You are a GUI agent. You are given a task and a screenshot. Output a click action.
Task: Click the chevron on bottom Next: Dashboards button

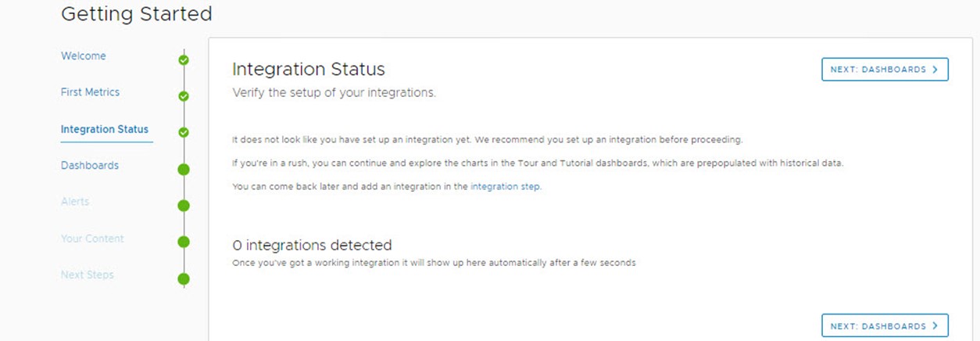pyautogui.click(x=935, y=326)
